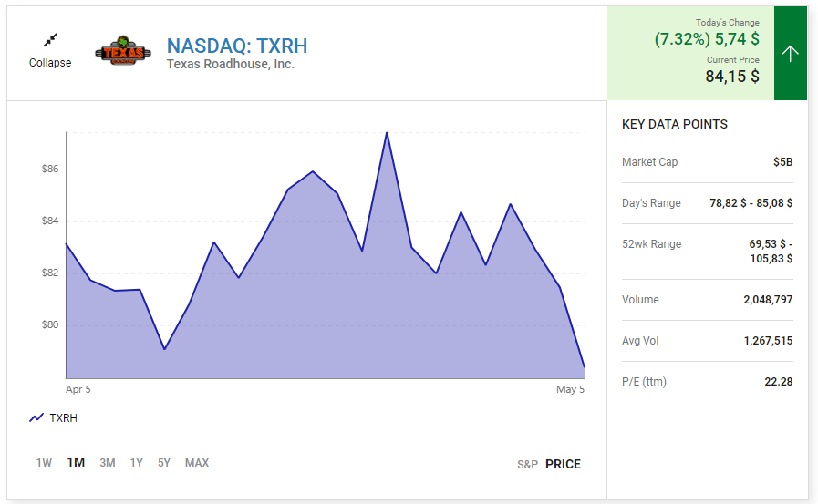Click the Volume value 2,048,797
This screenshot has width=818, height=504.
tap(768, 300)
